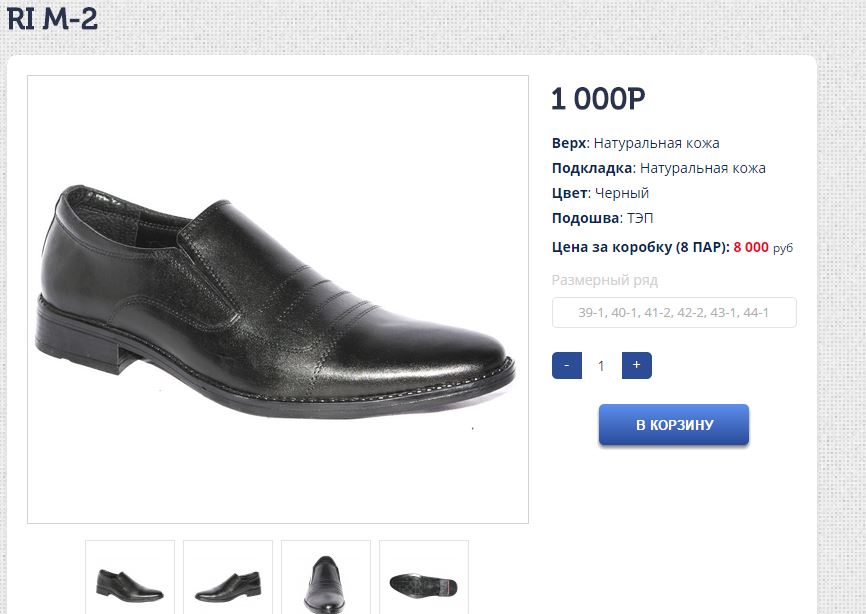866x614 pixels.
Task: Decrease quantity with the minus button
Action: coord(567,366)
